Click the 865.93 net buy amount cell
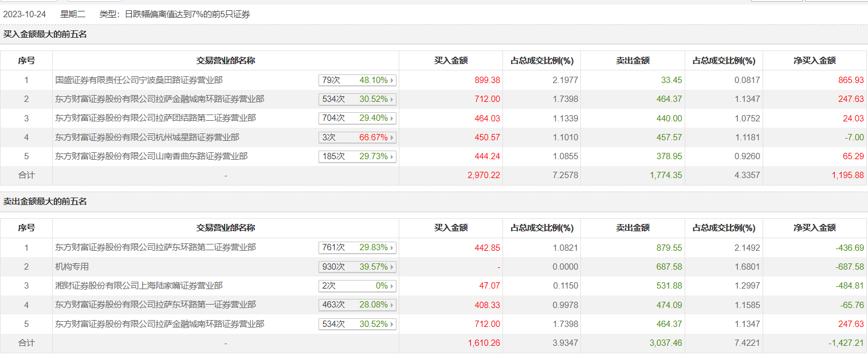The image size is (868, 355). coord(850,80)
